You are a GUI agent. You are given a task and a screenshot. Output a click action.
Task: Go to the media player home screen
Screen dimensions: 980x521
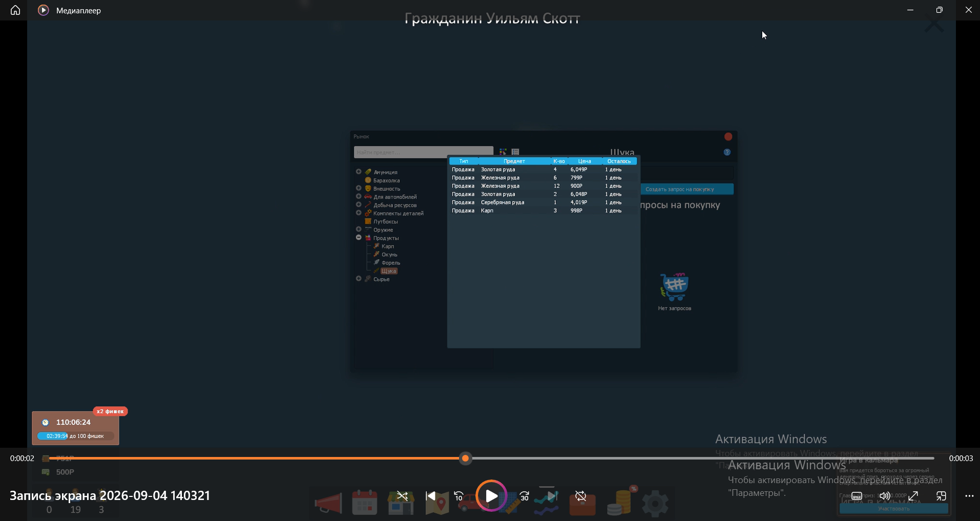pyautogui.click(x=15, y=10)
